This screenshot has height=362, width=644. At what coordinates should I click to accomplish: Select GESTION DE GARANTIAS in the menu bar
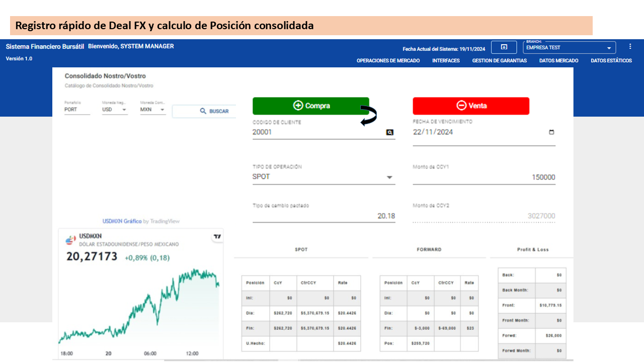coord(499,60)
